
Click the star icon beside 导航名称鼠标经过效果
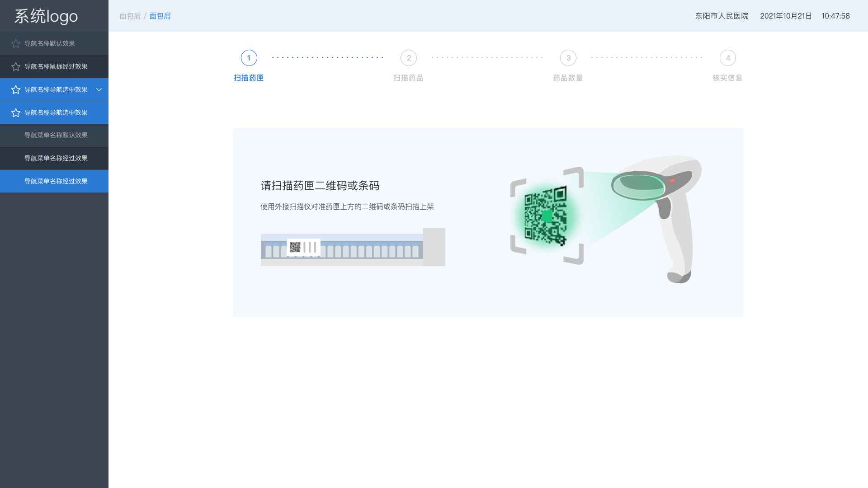(15, 66)
